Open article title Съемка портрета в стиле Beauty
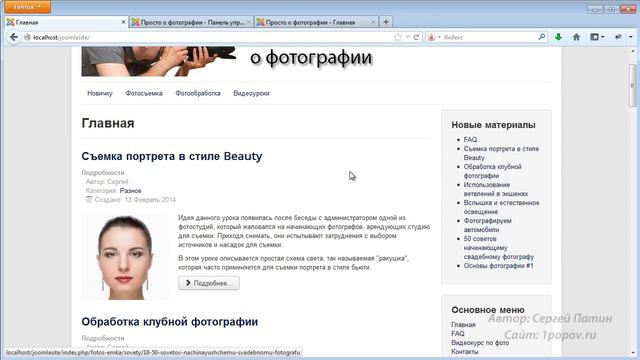Screen dimensions: 640x360 (172, 156)
